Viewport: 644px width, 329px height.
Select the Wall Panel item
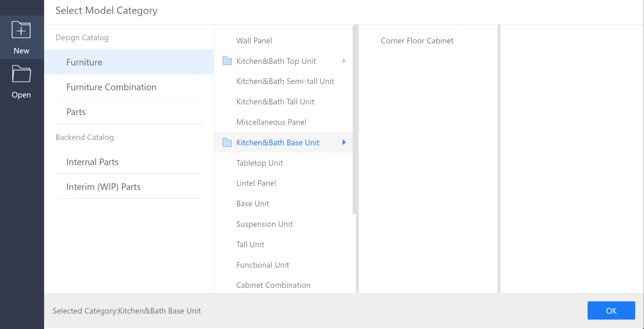[254, 41]
